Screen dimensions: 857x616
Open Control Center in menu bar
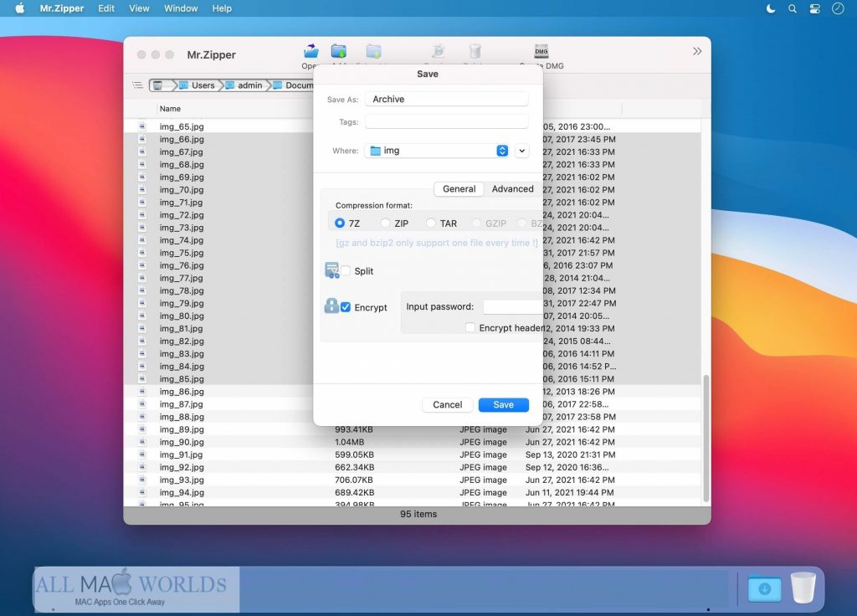tap(815, 8)
